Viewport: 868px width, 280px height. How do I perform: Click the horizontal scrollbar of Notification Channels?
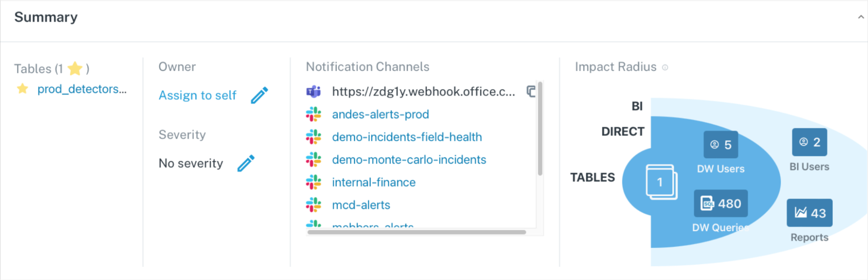pos(416,232)
